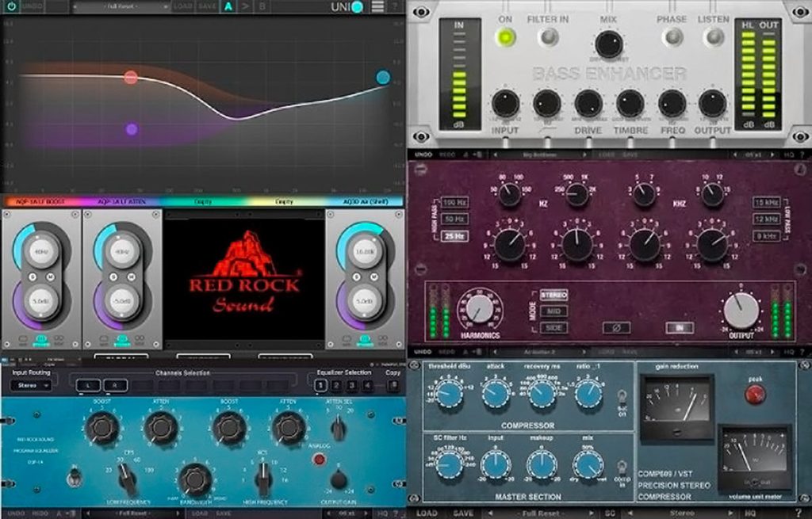
Task: Click next arrow on compressor Stereo mode selector
Action: coord(731,513)
